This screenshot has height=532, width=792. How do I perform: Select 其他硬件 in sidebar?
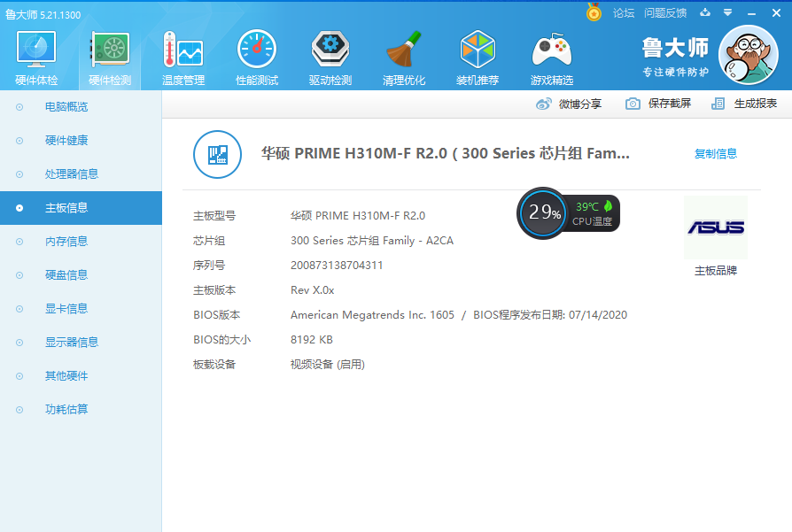(81, 376)
